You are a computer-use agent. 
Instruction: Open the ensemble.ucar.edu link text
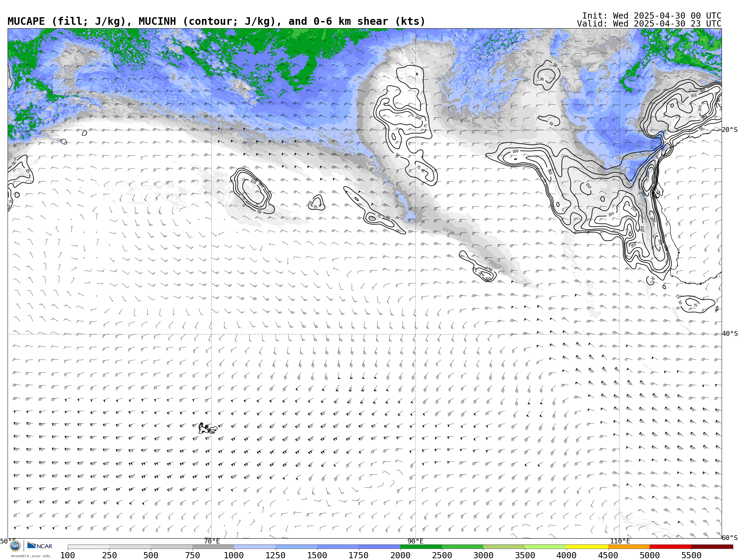30,556
